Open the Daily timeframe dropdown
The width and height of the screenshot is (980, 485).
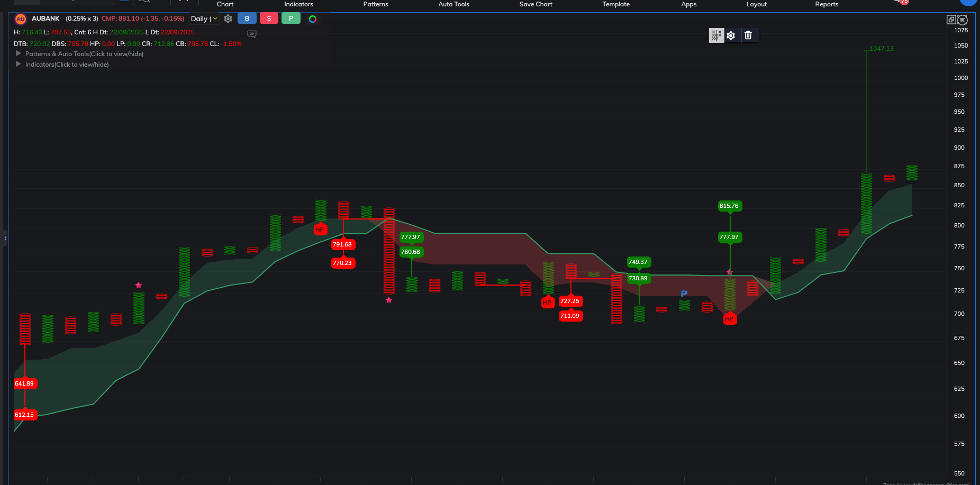[x=204, y=19]
